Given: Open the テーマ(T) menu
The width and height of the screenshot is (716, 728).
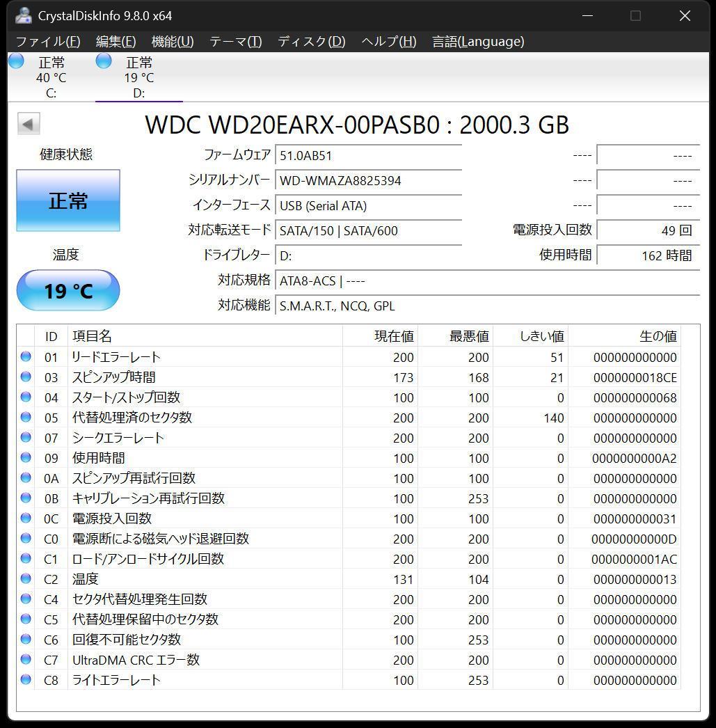Looking at the screenshot, I should (x=236, y=42).
